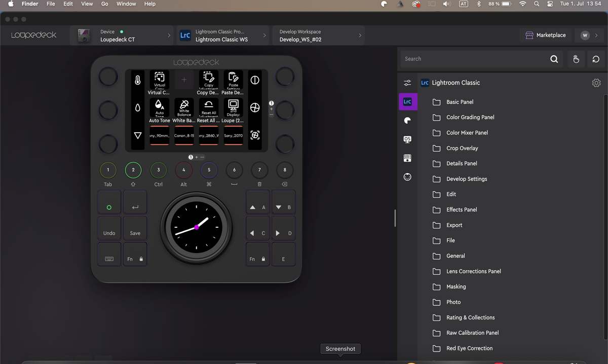Select the Sony_2070 preset button
This screenshot has height=364, width=608.
pos(233,136)
